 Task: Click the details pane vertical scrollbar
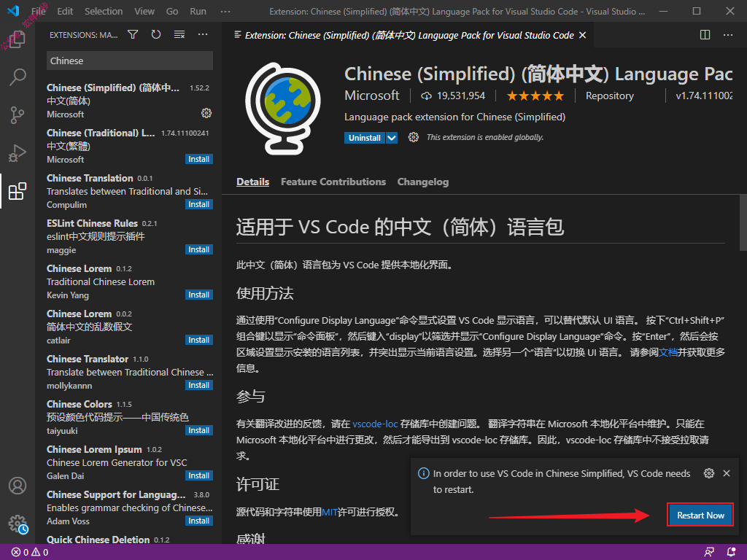(x=743, y=222)
